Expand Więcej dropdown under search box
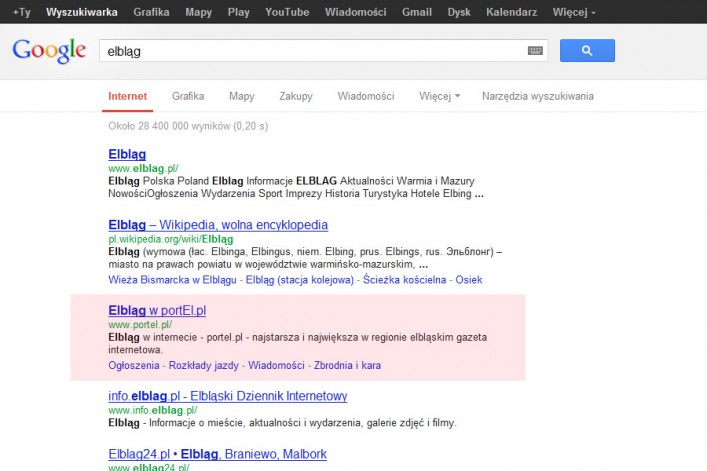The width and height of the screenshot is (707, 471). 440,96
